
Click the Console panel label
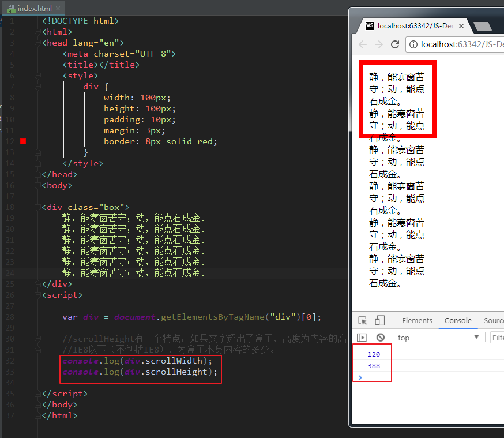[458, 321]
